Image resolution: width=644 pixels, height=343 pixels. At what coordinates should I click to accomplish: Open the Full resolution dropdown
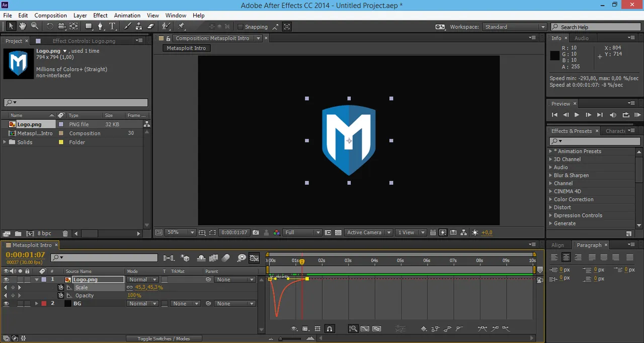(302, 232)
